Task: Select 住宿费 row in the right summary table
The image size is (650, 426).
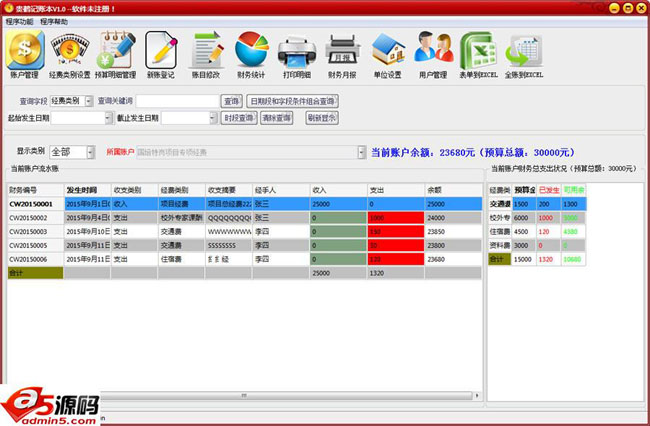Action: coord(537,232)
